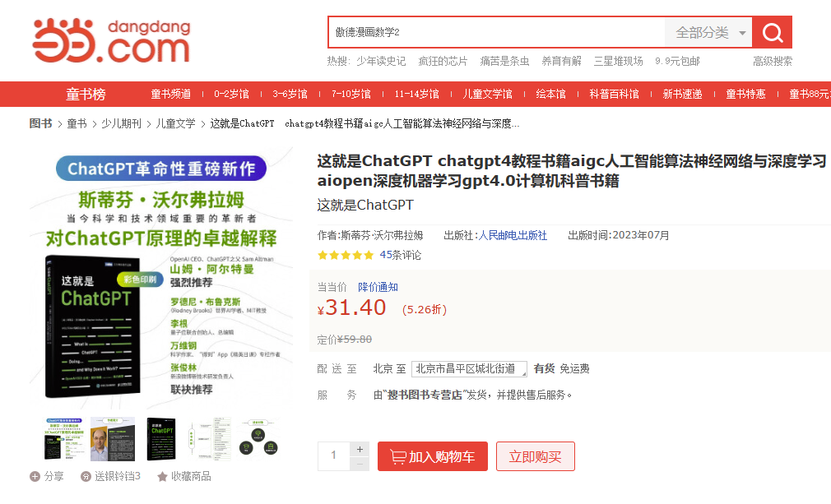Open the 童书频道 menu tab

(170, 95)
